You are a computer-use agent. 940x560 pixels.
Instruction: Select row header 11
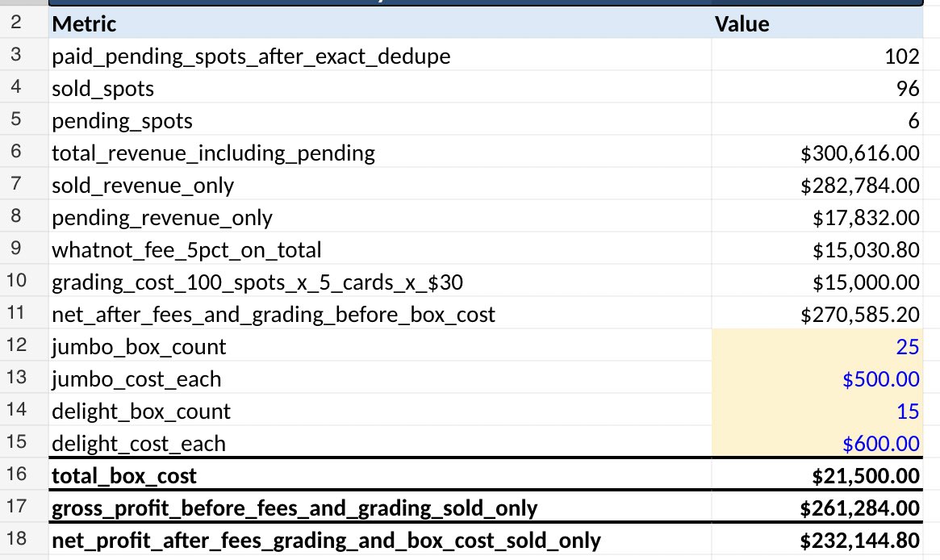[x=24, y=314]
